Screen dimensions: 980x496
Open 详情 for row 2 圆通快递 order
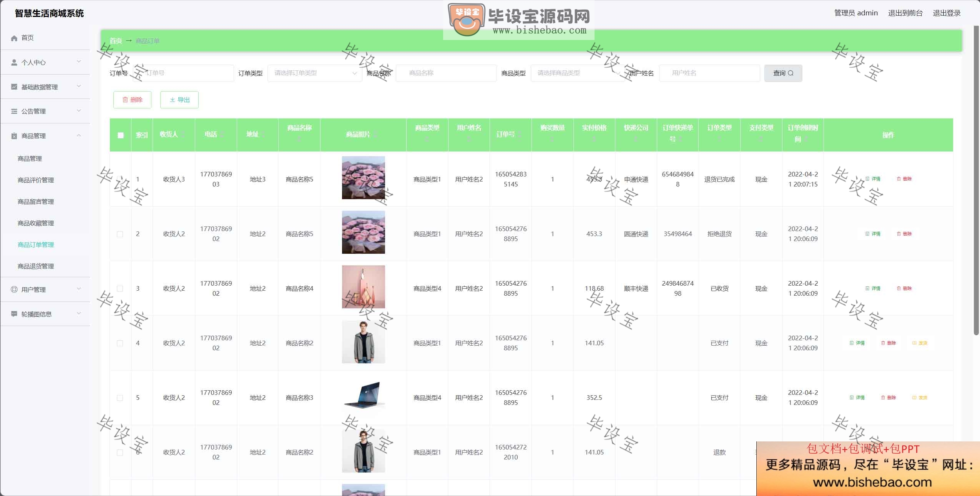coord(873,234)
